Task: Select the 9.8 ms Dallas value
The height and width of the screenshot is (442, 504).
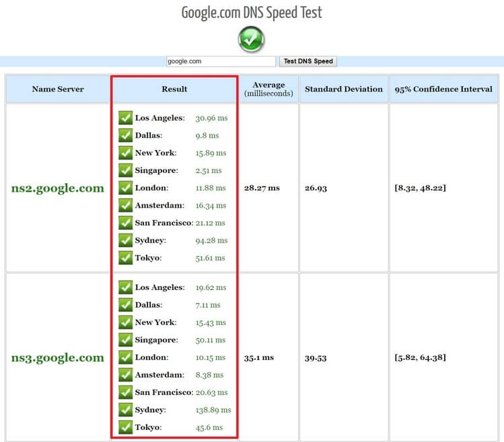Action: pos(207,135)
